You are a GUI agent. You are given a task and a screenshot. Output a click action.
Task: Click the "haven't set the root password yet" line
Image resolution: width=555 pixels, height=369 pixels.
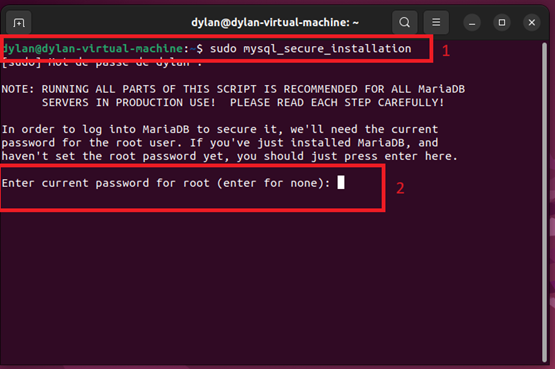tap(230, 156)
